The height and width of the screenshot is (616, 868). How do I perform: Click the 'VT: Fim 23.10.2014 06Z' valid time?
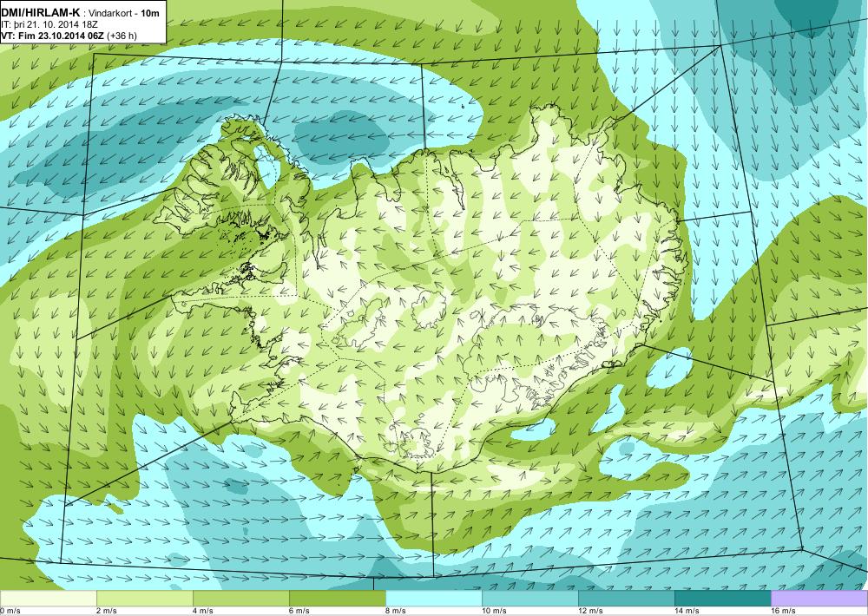(x=53, y=36)
